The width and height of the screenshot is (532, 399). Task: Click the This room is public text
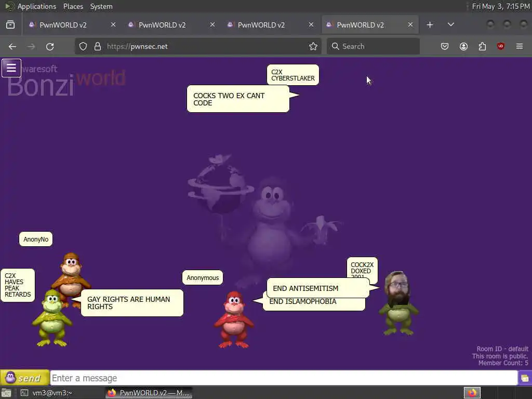point(500,356)
